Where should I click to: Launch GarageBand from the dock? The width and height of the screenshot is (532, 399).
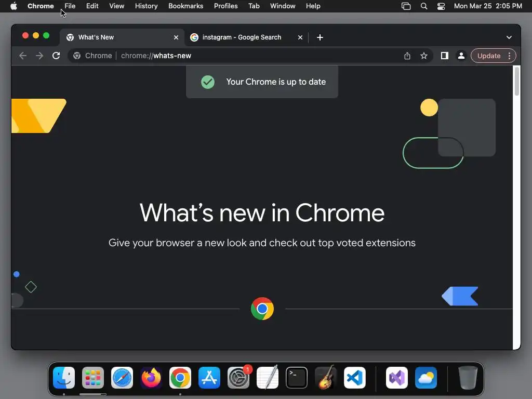(326, 378)
